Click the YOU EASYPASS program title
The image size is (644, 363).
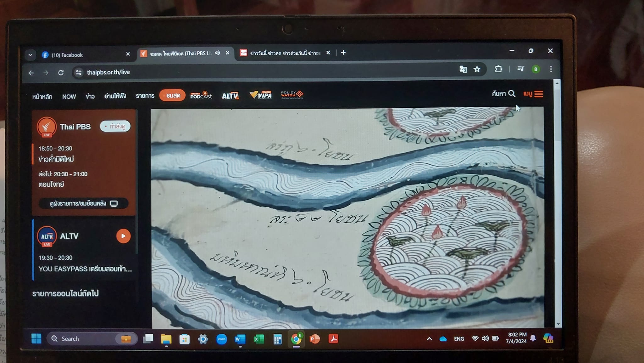click(85, 269)
